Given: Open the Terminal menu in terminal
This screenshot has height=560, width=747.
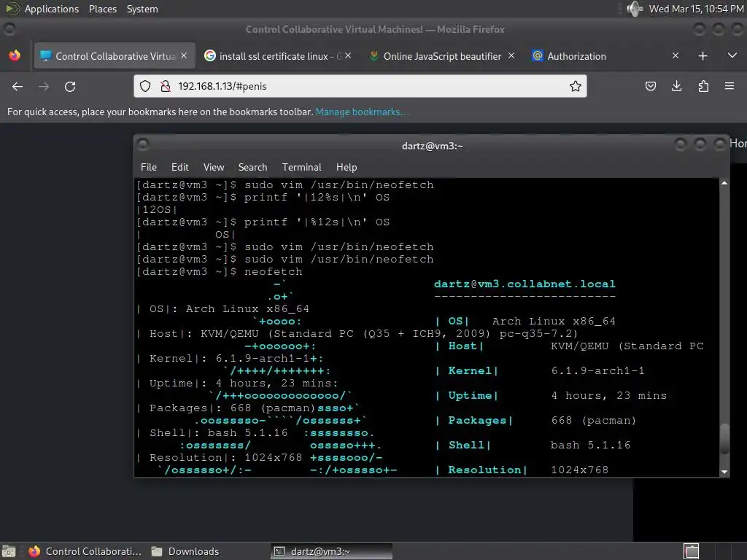Looking at the screenshot, I should pyautogui.click(x=301, y=167).
